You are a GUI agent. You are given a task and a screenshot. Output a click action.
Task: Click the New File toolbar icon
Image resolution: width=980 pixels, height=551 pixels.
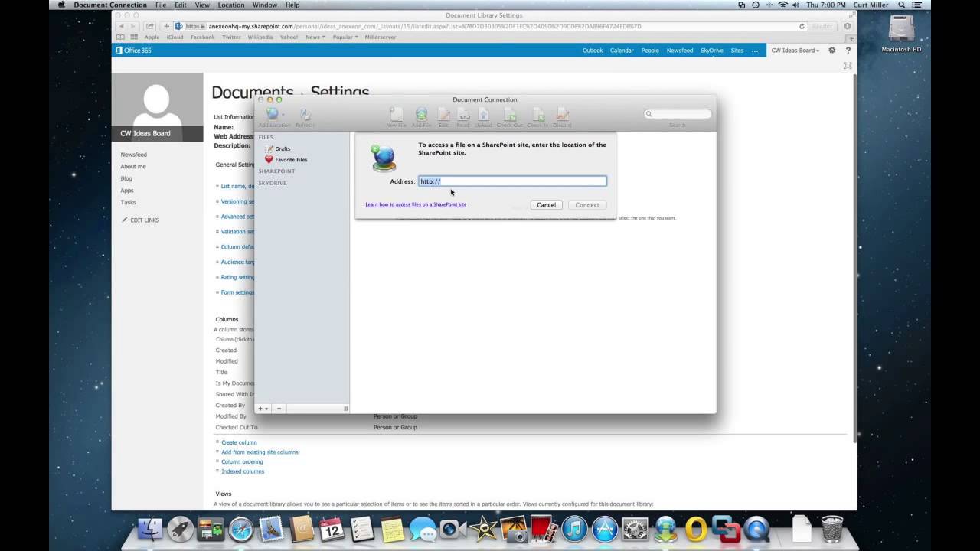point(396,114)
